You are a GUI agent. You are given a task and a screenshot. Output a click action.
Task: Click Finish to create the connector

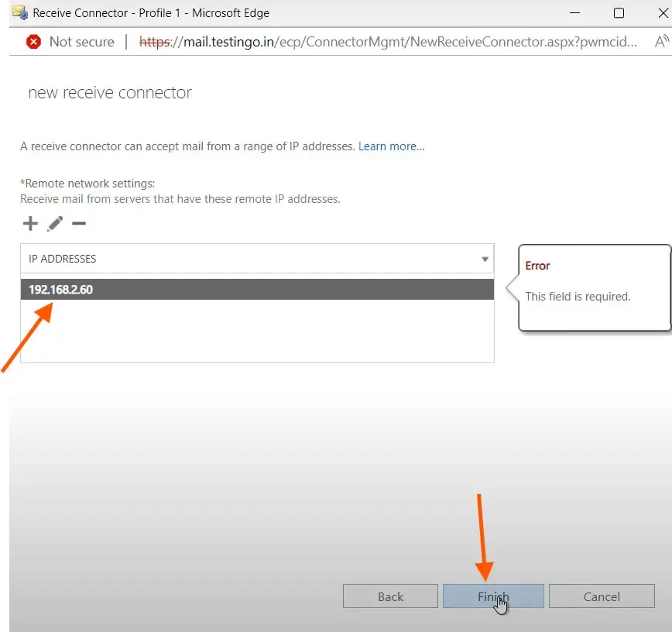[x=493, y=596]
